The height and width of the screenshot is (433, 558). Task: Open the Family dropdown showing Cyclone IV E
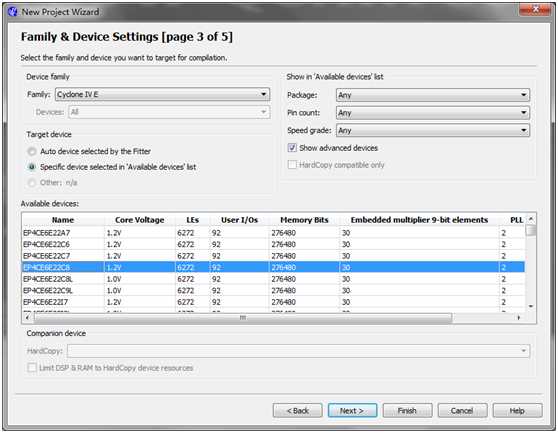point(163,95)
